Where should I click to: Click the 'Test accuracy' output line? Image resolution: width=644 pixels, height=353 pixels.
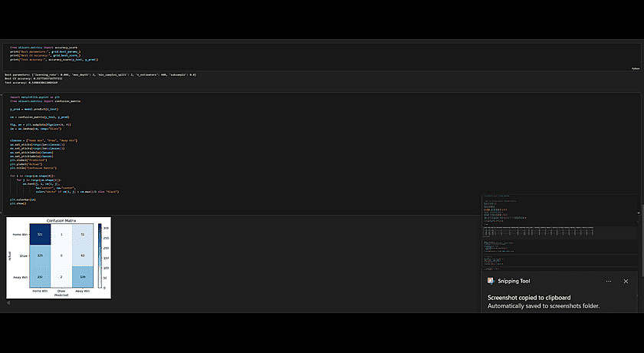tap(31, 83)
